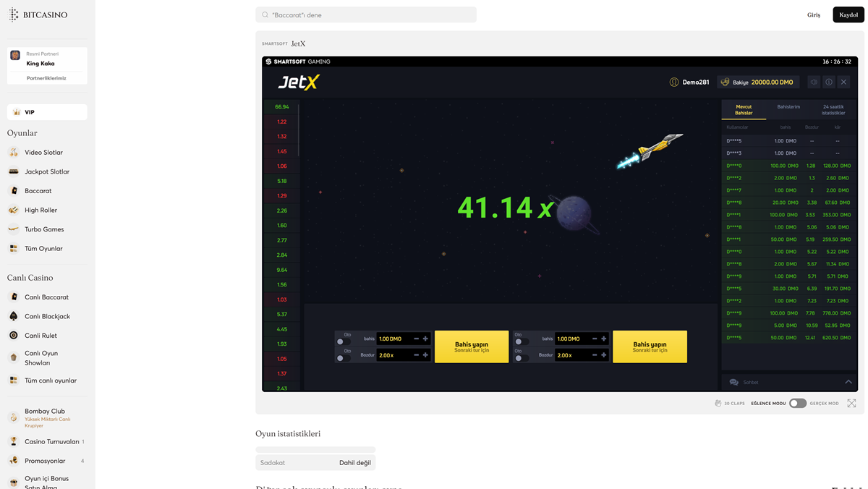This screenshot has width=868, height=489.
Task: Click the 9.64 history multiplier
Action: (282, 270)
